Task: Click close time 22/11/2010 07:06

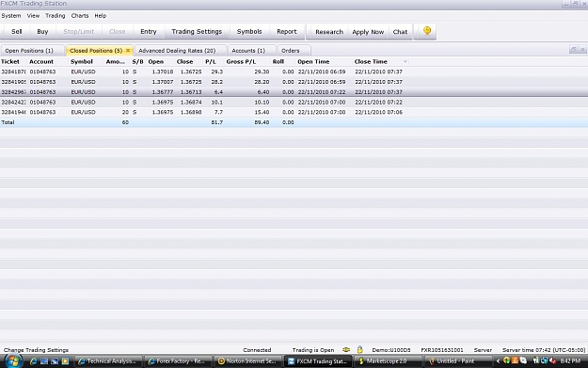Action: (x=378, y=112)
